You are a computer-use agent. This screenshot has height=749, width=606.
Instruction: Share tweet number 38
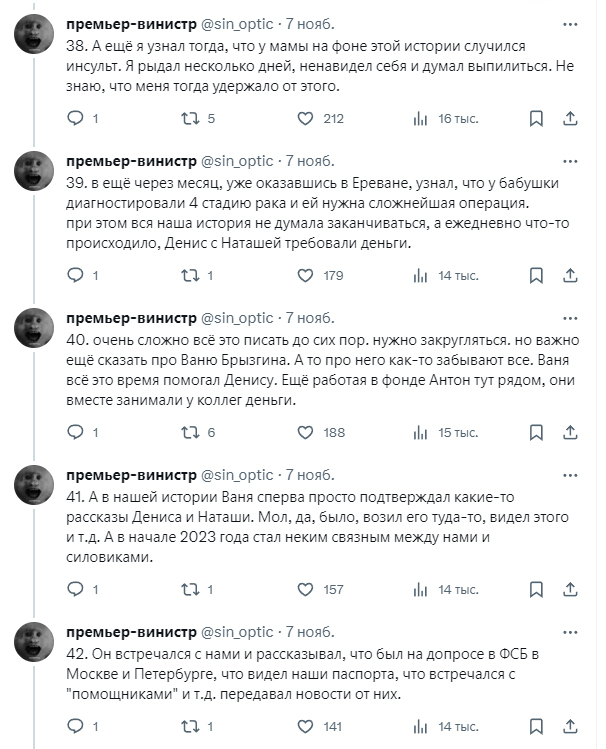(571, 119)
